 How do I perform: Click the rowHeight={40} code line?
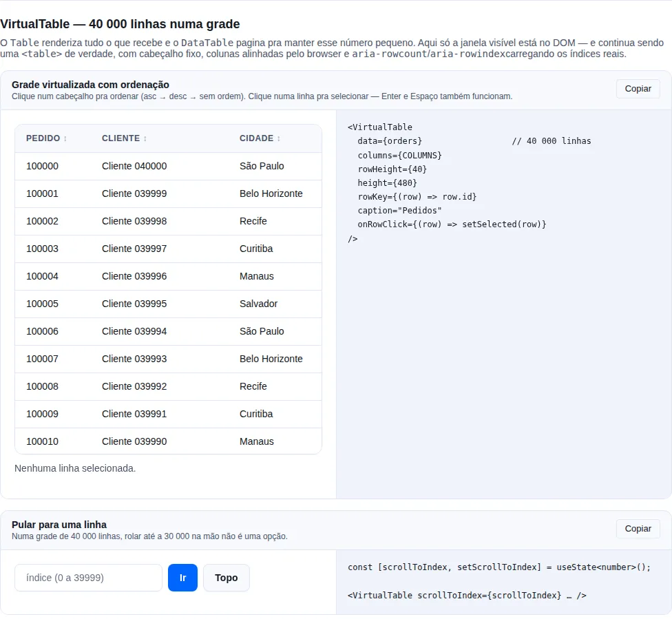pos(392,169)
